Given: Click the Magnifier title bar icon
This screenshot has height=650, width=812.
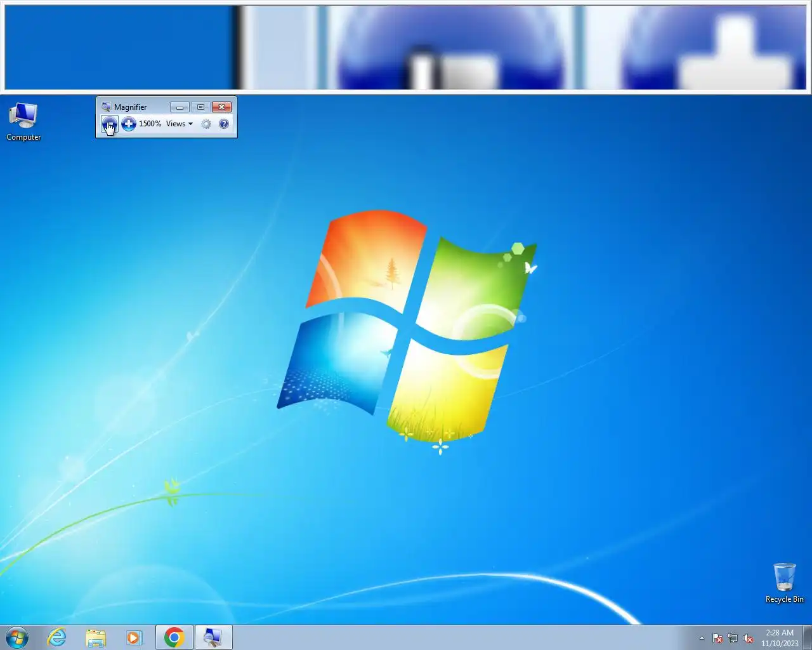Looking at the screenshot, I should point(106,107).
